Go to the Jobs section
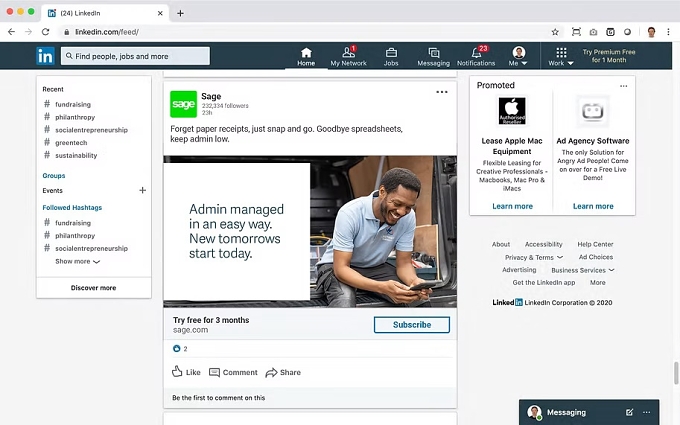 [x=391, y=57]
